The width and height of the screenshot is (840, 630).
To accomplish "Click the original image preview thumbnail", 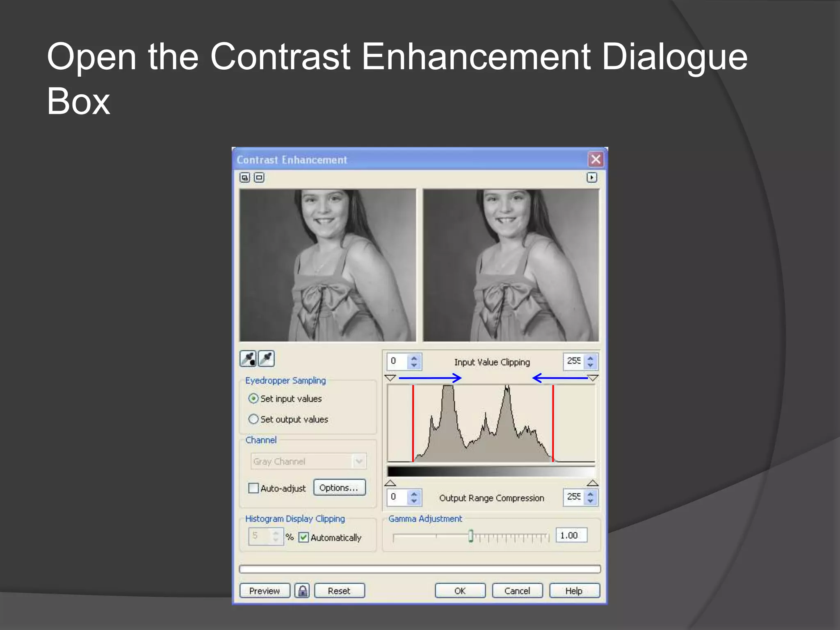I will [328, 265].
